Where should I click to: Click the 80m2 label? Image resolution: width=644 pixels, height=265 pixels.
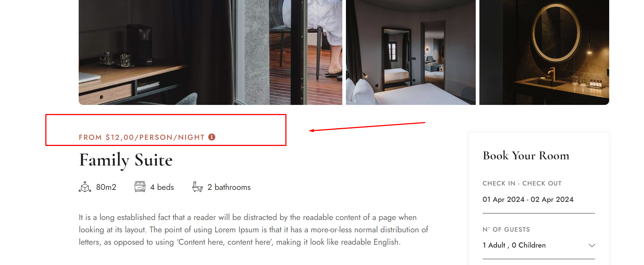tap(106, 187)
